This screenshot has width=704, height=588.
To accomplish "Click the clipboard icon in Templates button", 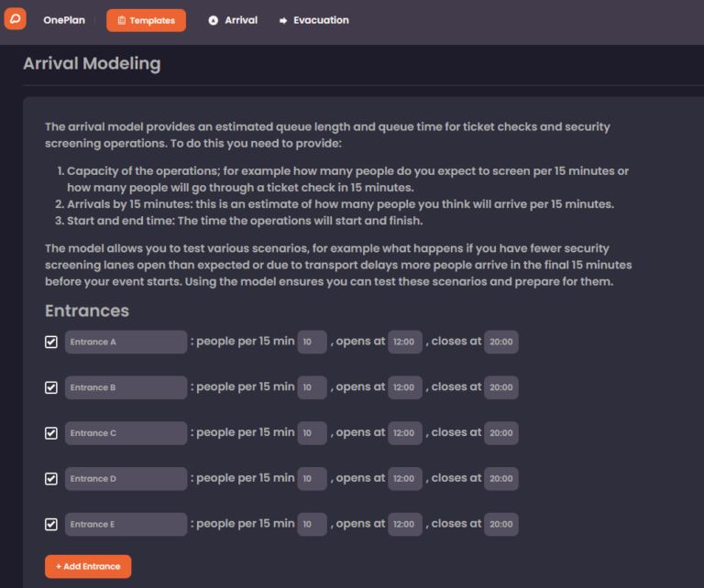I will pos(122,20).
